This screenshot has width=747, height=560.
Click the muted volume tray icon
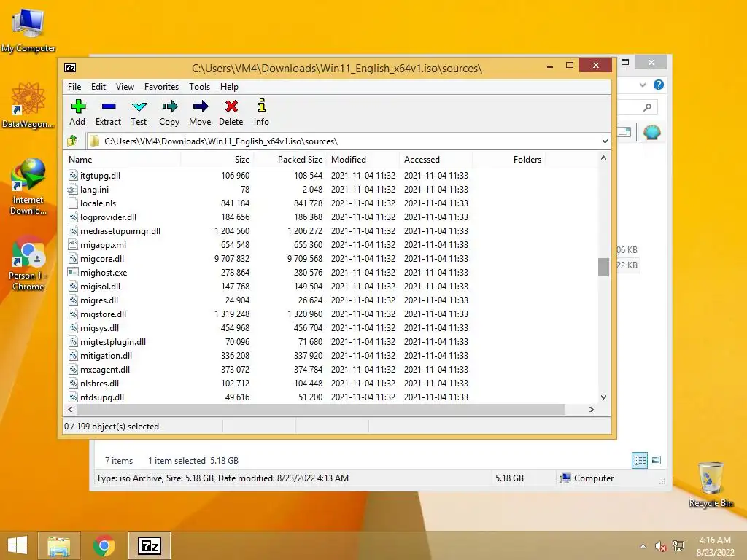[660, 546]
